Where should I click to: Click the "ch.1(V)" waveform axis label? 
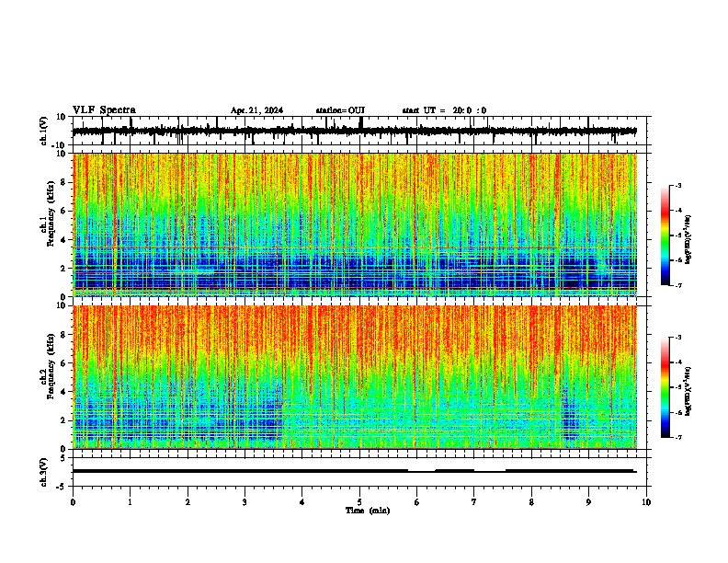pyautogui.click(x=43, y=131)
